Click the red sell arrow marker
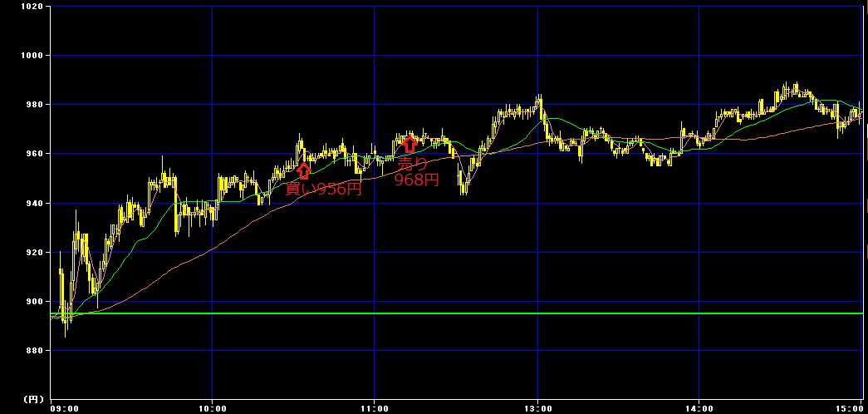The height and width of the screenshot is (414, 868). coord(409,144)
